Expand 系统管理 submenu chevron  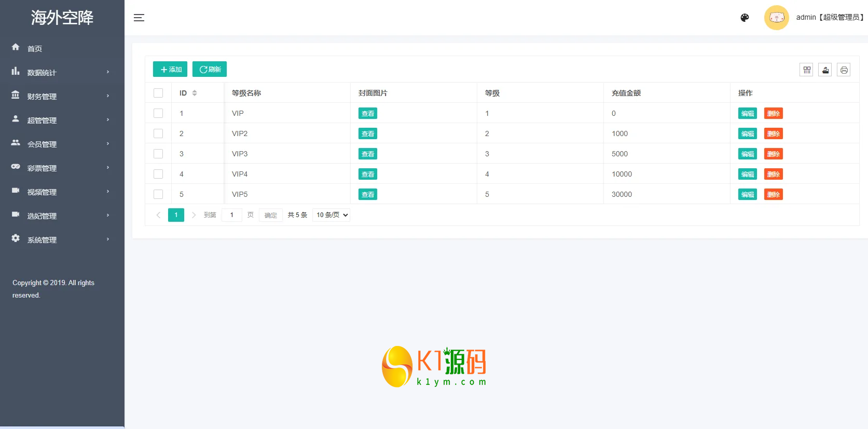click(x=108, y=239)
